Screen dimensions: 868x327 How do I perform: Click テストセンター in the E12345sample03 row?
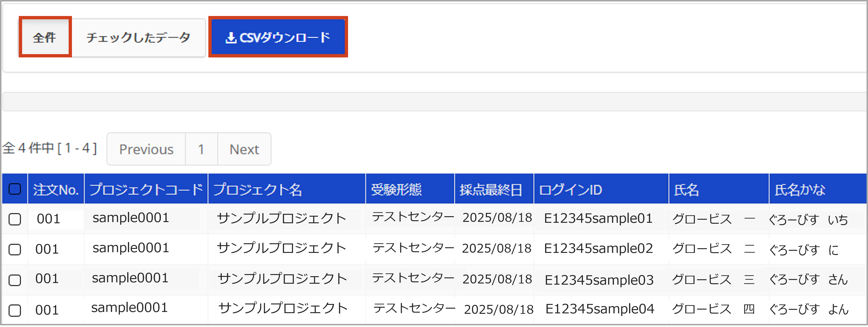[413, 279]
